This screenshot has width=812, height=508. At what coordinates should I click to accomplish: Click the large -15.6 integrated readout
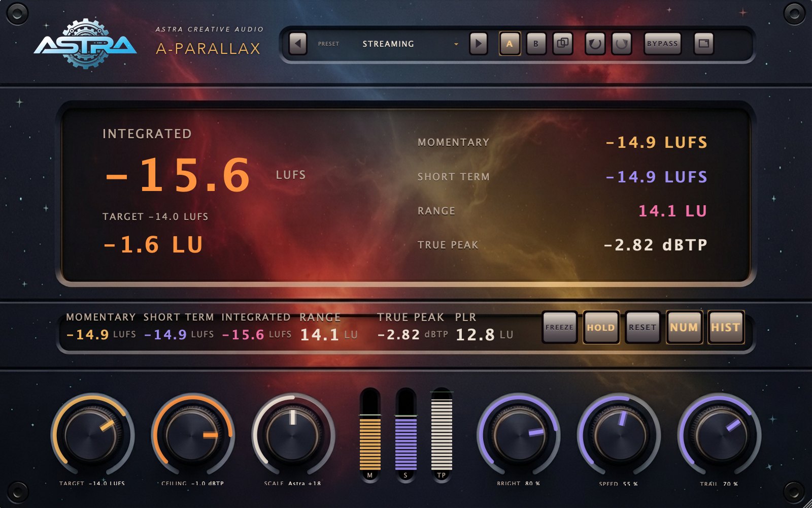click(x=178, y=175)
